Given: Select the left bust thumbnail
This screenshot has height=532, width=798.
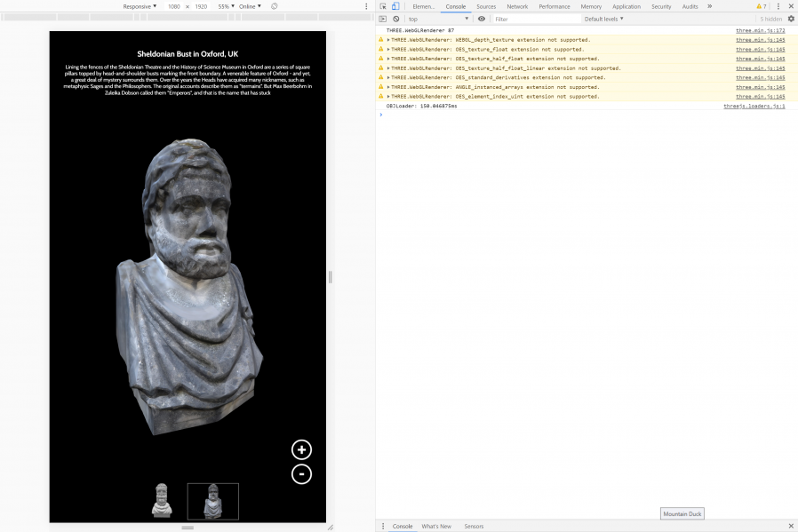Looking at the screenshot, I should (162, 501).
